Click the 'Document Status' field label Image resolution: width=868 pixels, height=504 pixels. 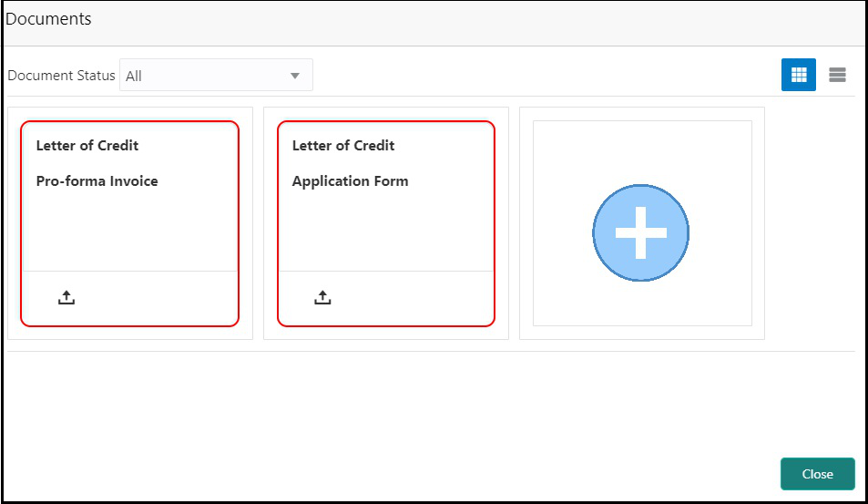click(x=61, y=76)
